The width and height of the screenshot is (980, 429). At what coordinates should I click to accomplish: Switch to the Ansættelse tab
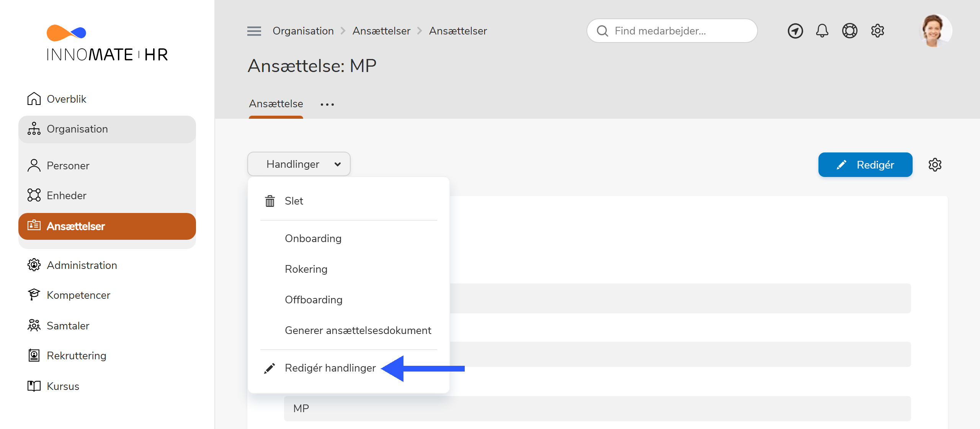pos(276,103)
